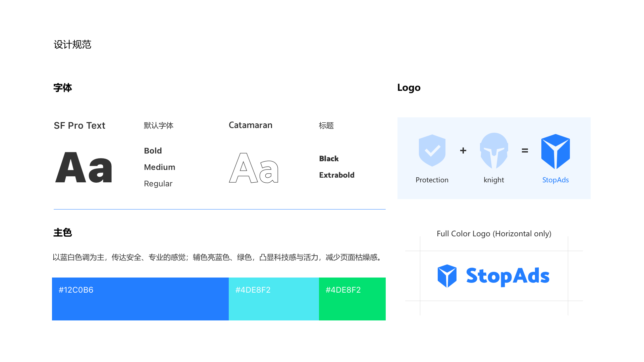Click the blue StopAds cube icon
The image size is (644, 362).
555,151
